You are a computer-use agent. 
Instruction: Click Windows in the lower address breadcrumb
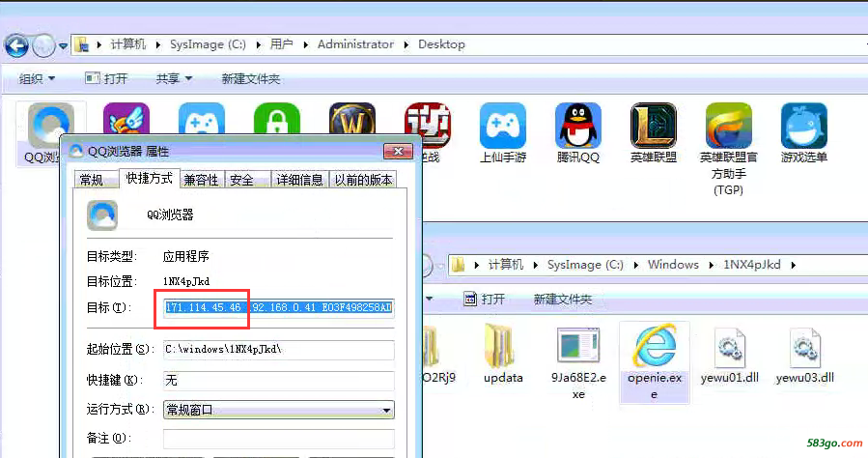click(673, 265)
